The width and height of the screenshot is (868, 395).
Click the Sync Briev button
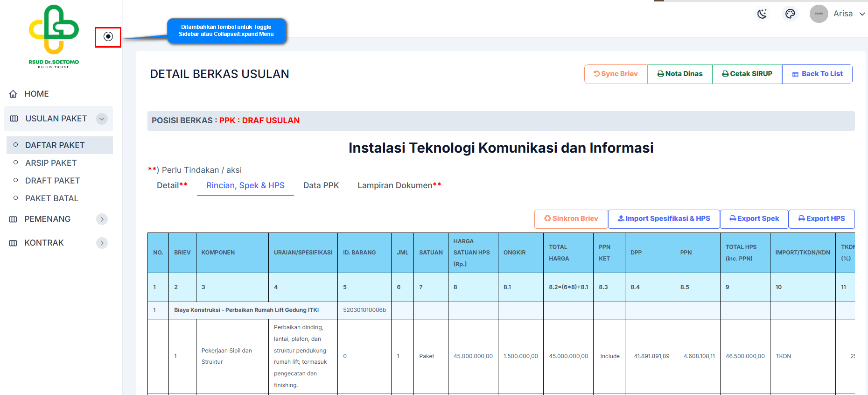[x=616, y=74]
